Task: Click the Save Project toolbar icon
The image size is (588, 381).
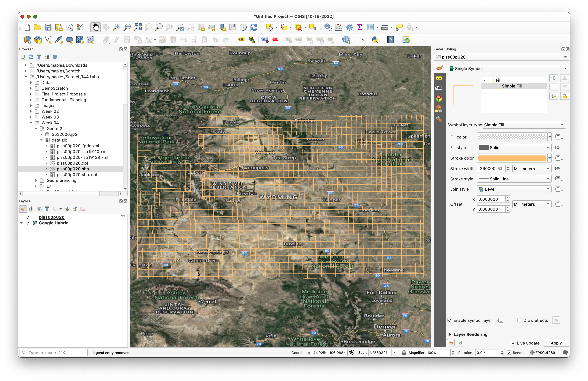Action: (48, 27)
